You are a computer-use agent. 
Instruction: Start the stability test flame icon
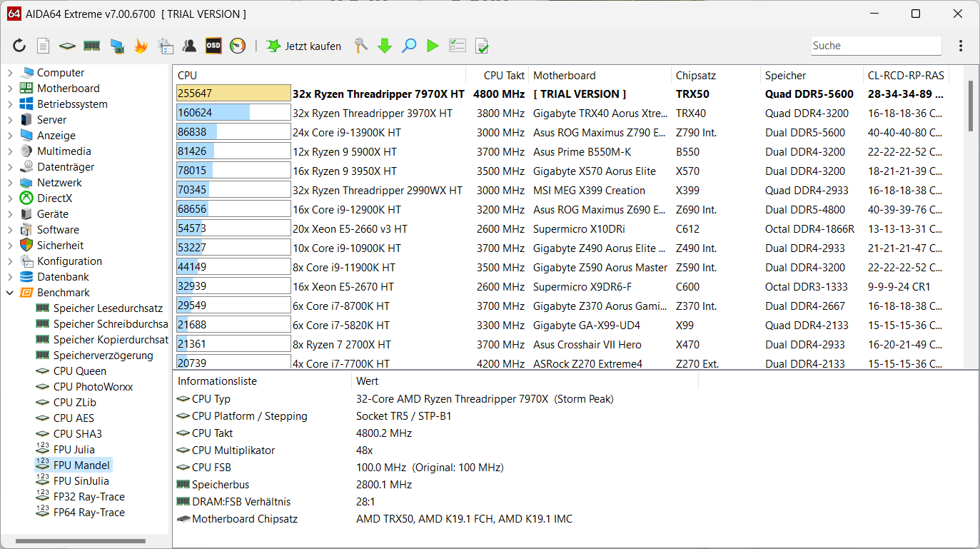(x=141, y=46)
